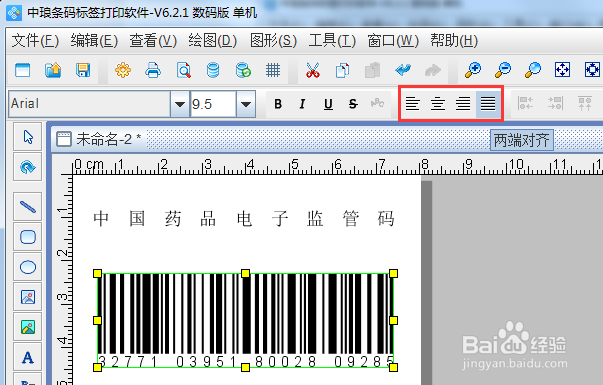
Task: Choose the ellipse drawing tool
Action: click(28, 267)
